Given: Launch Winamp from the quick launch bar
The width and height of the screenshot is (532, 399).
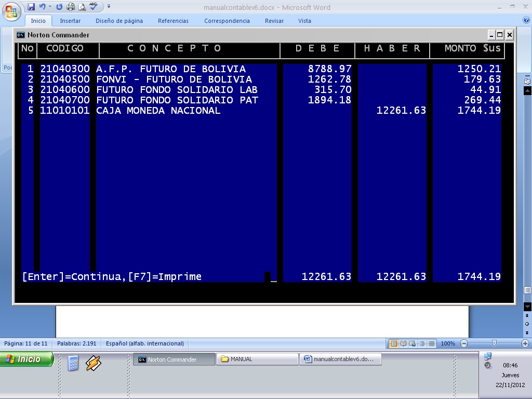Looking at the screenshot, I should (x=93, y=363).
